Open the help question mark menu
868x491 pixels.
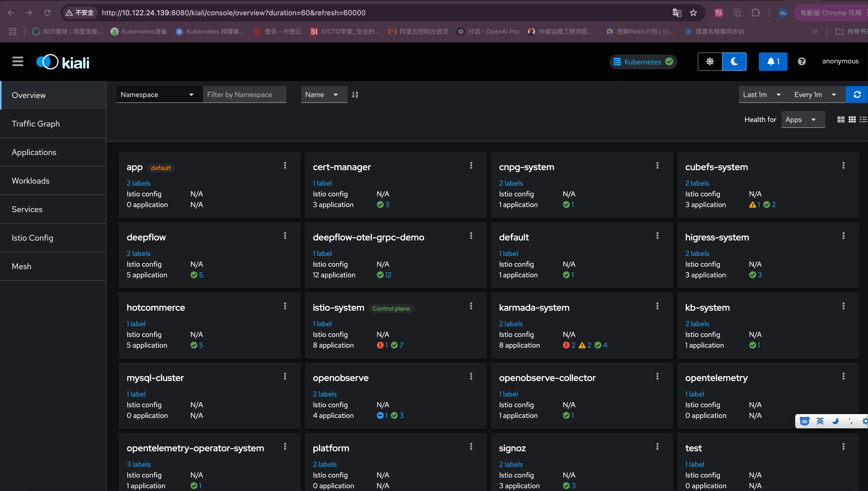(802, 61)
